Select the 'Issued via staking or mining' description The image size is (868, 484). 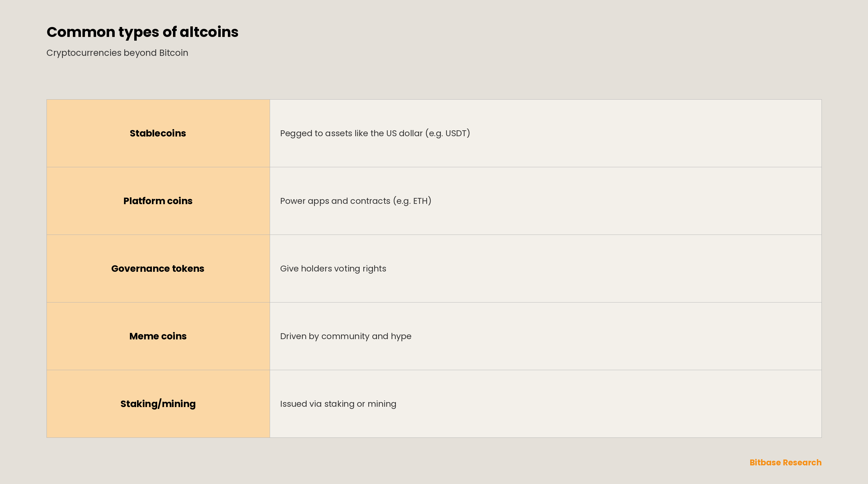click(338, 404)
